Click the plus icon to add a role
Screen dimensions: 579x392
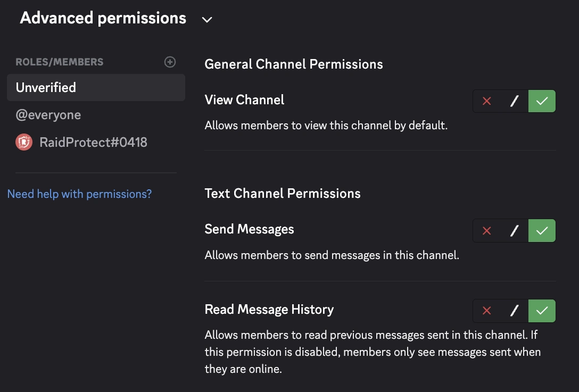[170, 62]
